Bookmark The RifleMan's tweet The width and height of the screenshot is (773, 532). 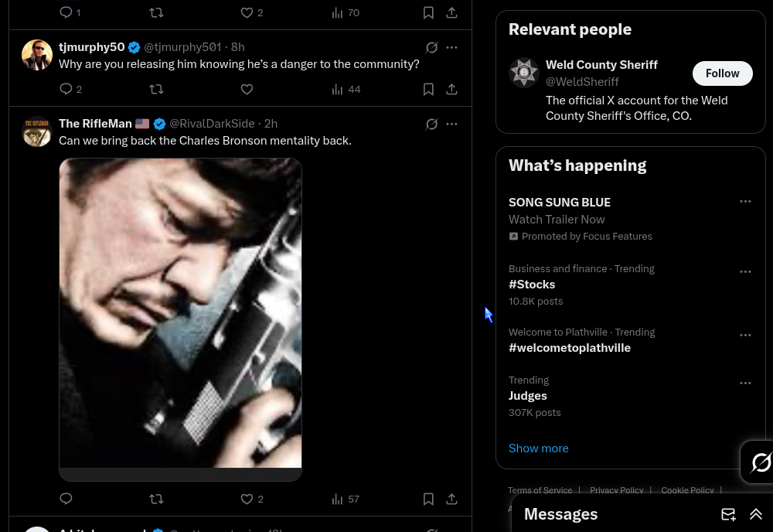pos(428,499)
